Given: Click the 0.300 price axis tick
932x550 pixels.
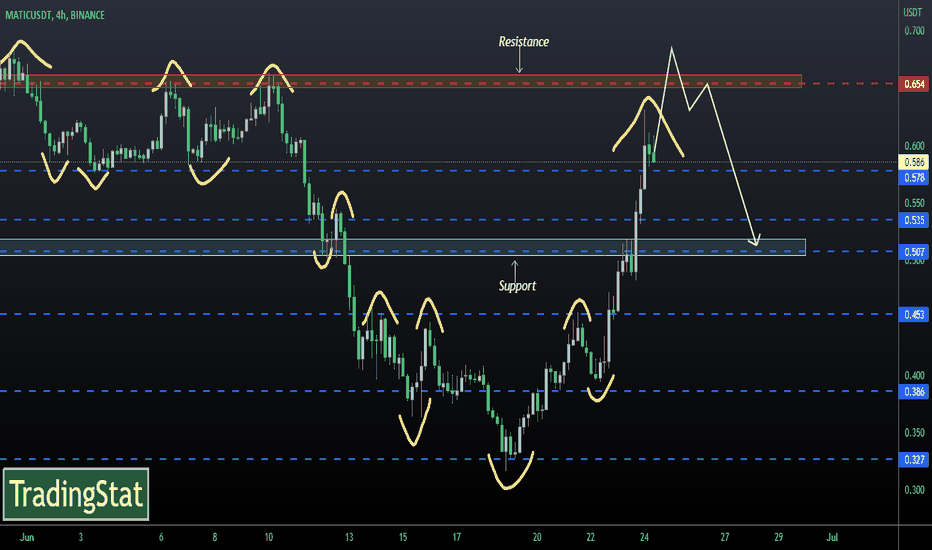Looking at the screenshot, I should tap(914, 490).
